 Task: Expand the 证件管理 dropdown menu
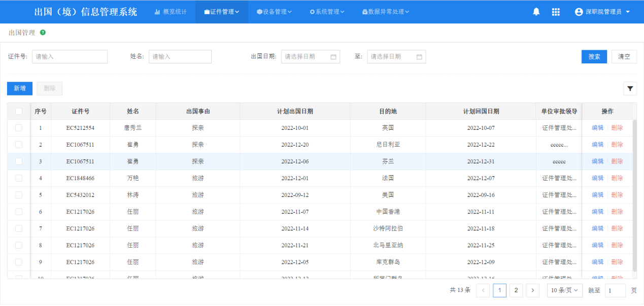tap(222, 12)
